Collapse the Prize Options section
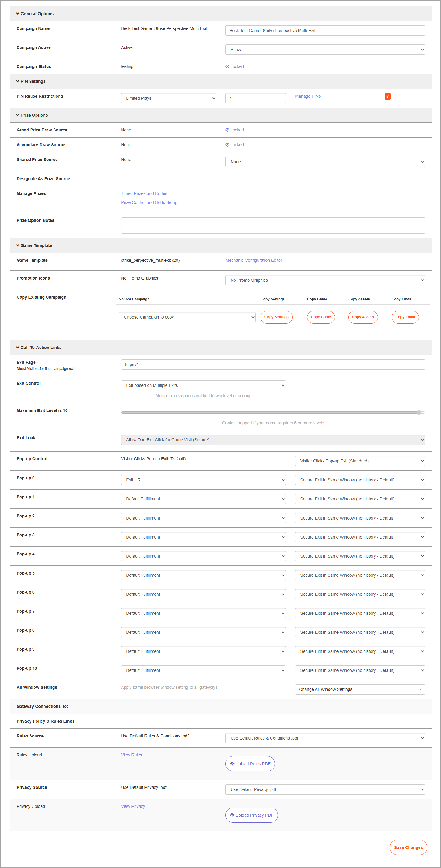Image resolution: width=441 pixels, height=868 pixels. (32, 115)
